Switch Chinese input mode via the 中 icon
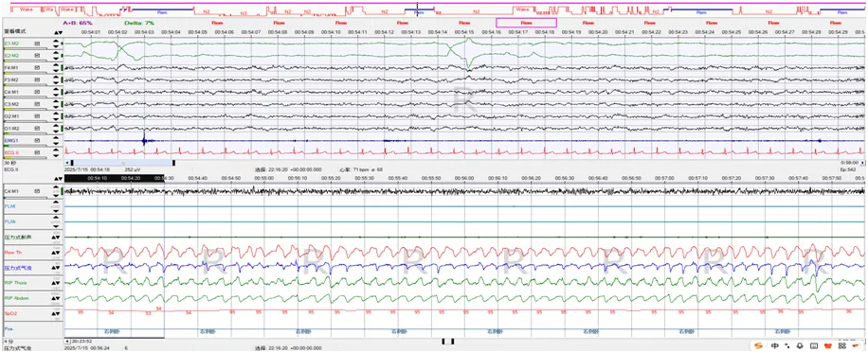The image size is (868, 353). [x=775, y=345]
